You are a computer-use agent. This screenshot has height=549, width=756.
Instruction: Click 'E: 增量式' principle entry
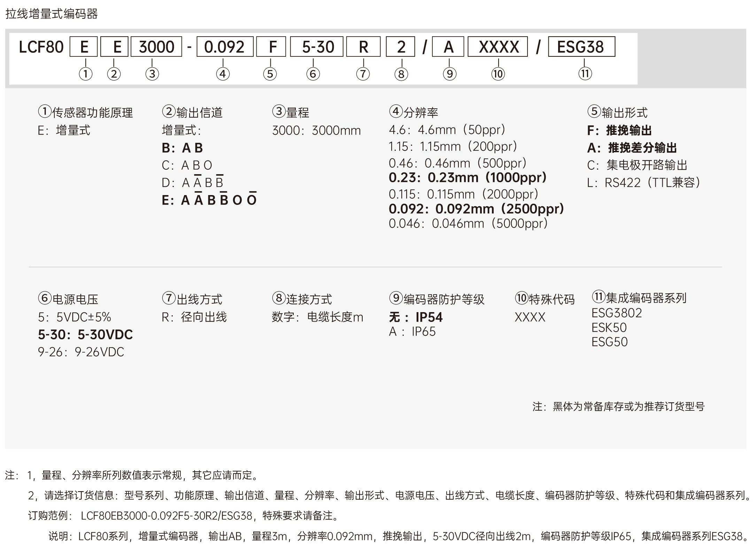(64, 131)
